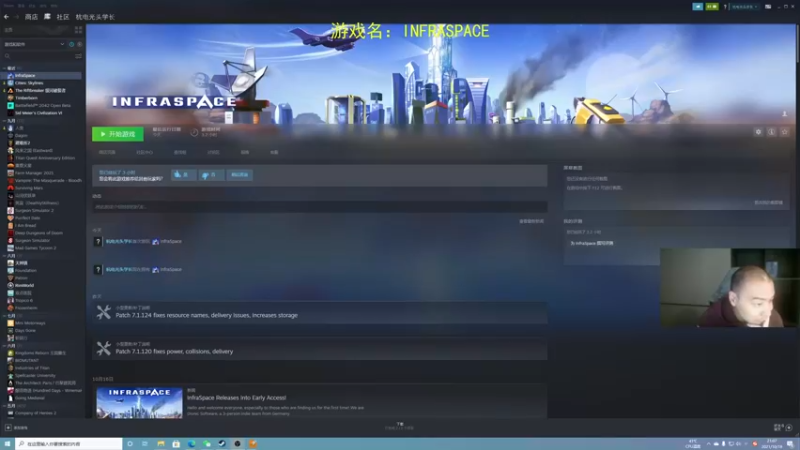Click the activity post input field
This screenshot has width=800, height=450.
click(x=319, y=207)
